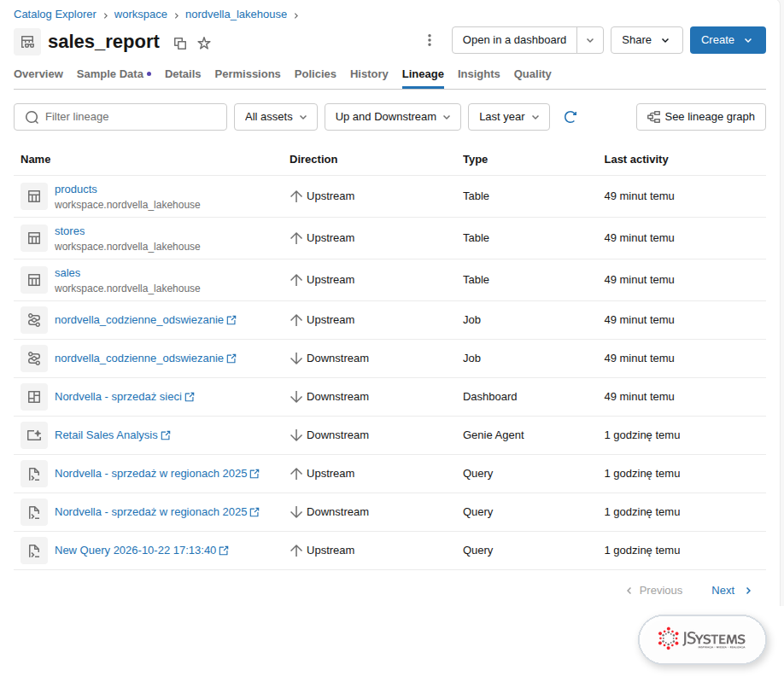Open the Permissions tab
The image size is (784, 682).
pyautogui.click(x=248, y=74)
